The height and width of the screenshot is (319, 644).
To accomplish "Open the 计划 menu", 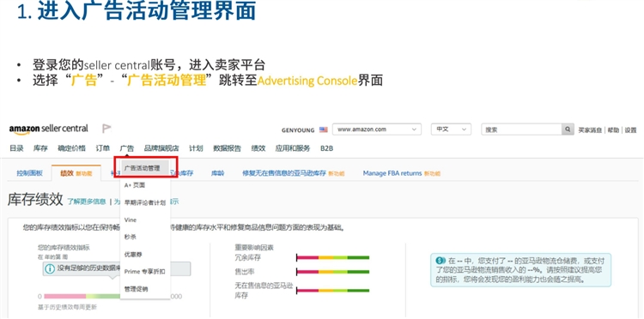I will [196, 148].
